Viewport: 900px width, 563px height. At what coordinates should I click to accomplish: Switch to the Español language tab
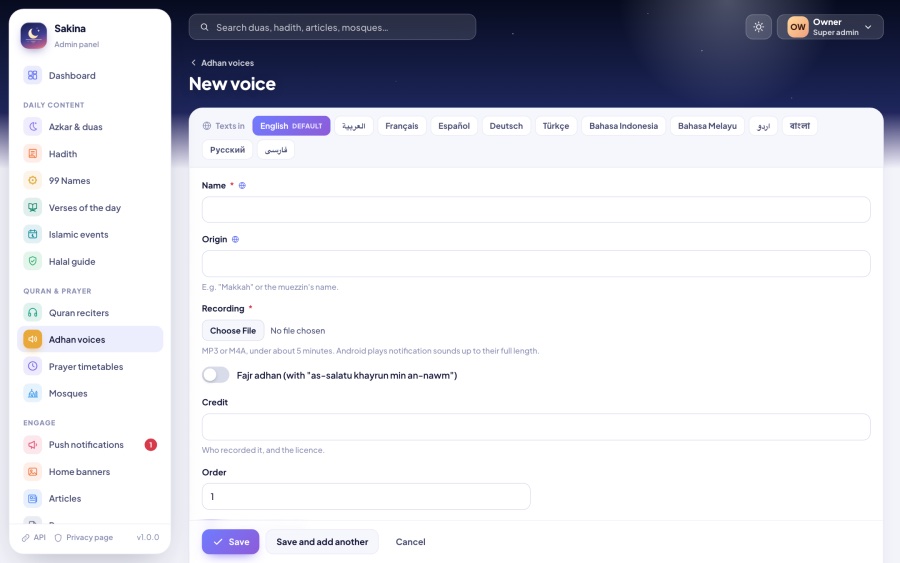click(453, 126)
